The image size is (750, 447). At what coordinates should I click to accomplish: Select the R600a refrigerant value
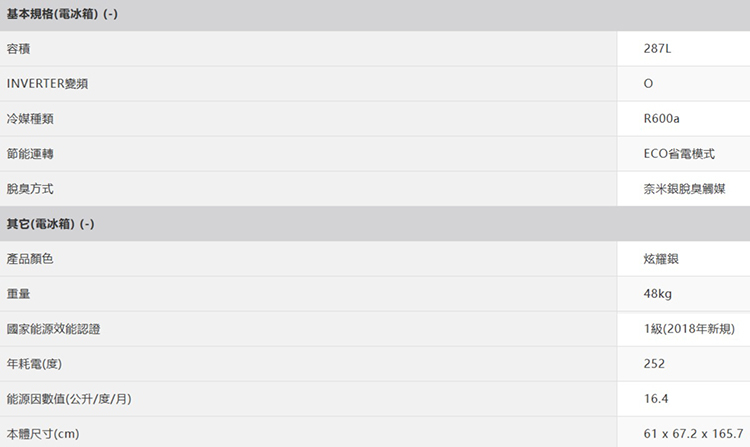tap(662, 119)
